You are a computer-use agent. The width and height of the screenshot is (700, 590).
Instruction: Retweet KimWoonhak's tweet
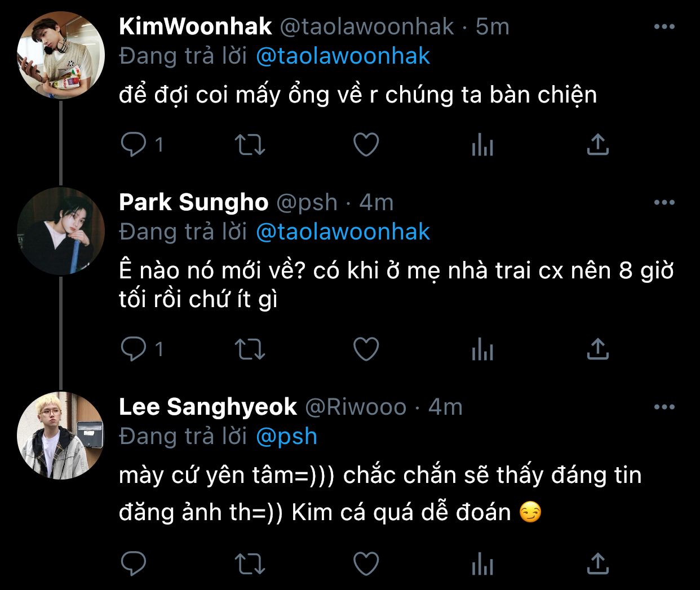[250, 145]
